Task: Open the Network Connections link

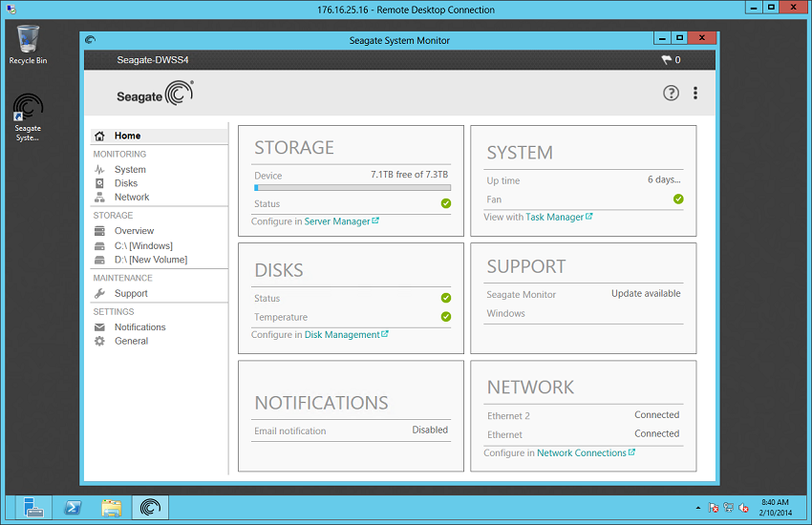Action: [586, 453]
